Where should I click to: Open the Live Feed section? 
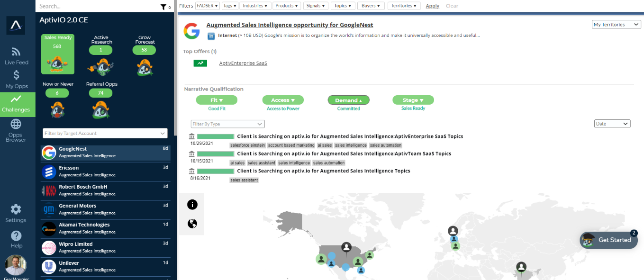16,55
